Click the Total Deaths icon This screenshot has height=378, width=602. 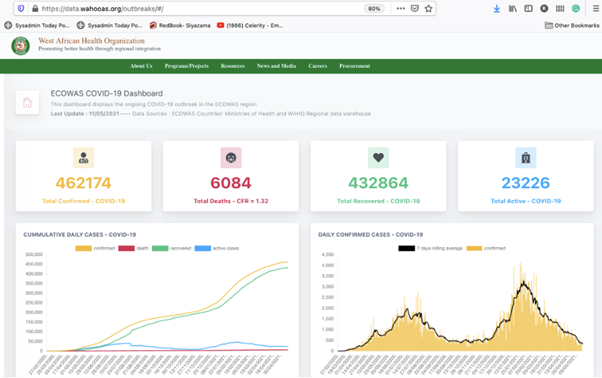(231, 158)
